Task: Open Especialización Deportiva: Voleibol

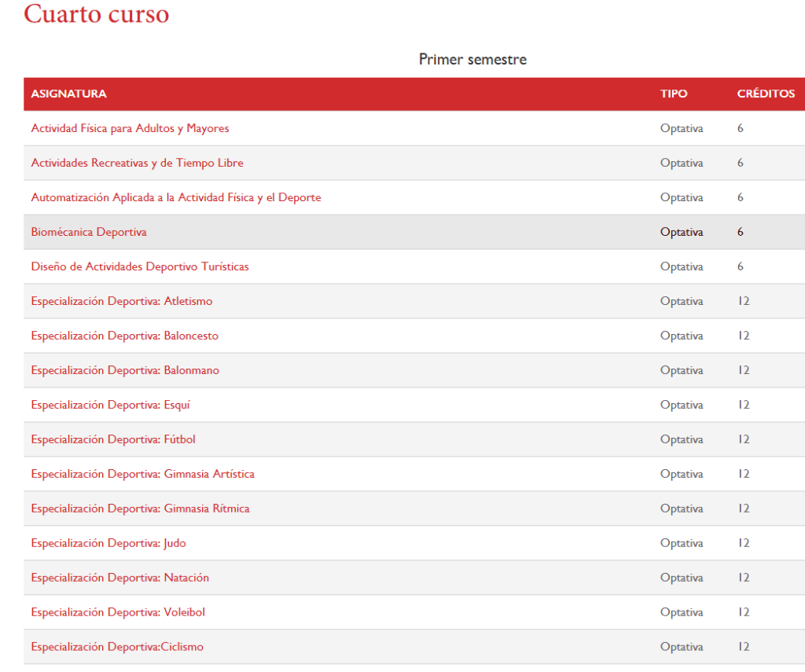Action: click(x=118, y=612)
